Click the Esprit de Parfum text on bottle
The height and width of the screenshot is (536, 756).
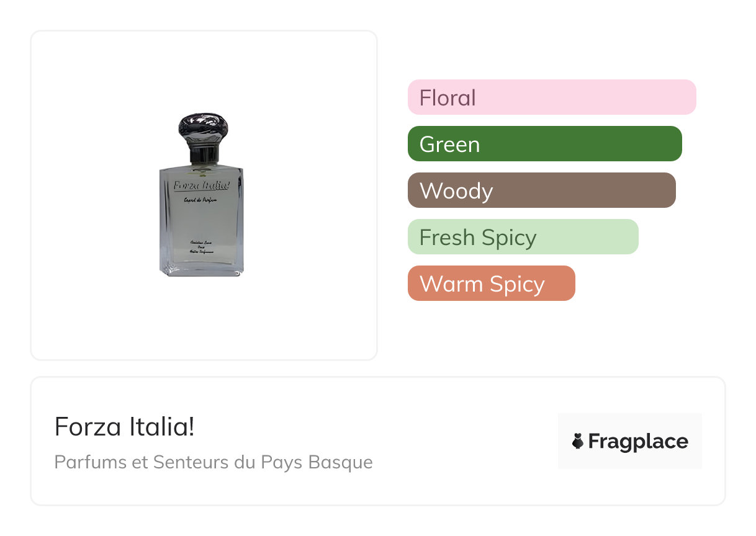pos(200,200)
